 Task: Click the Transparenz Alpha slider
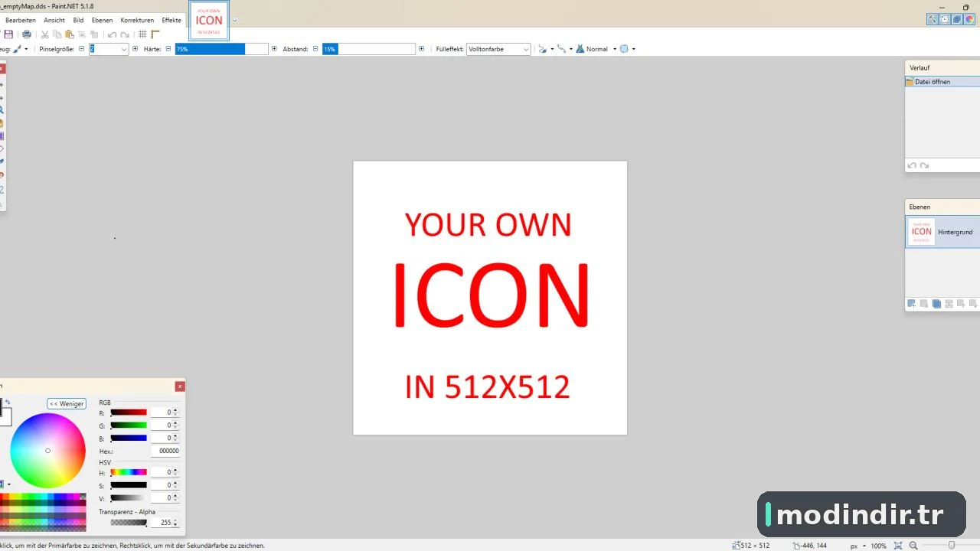click(129, 523)
